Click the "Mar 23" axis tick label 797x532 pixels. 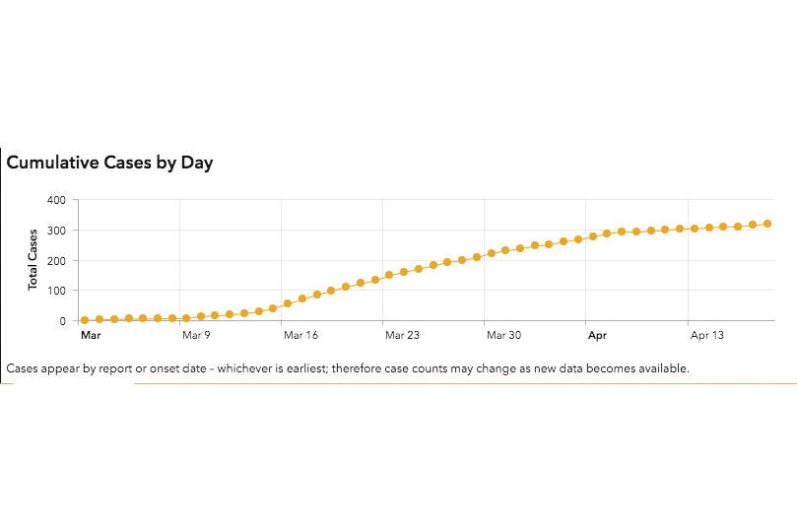click(x=402, y=336)
